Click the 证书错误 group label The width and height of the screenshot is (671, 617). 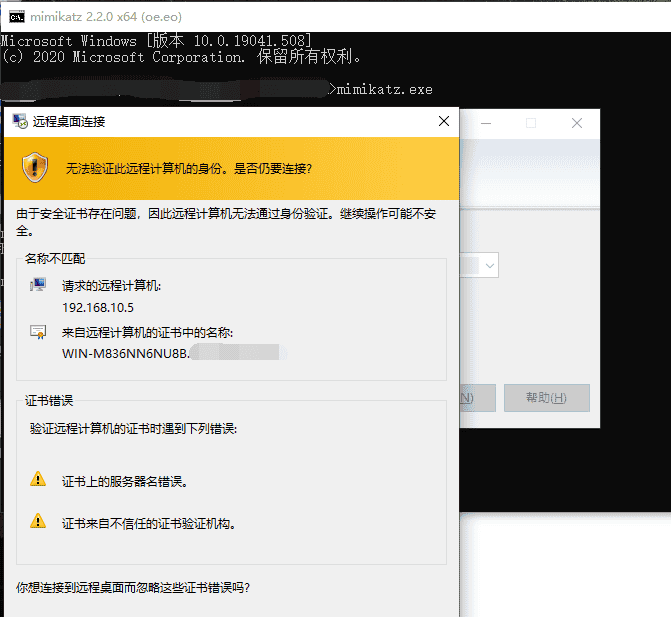click(x=49, y=400)
